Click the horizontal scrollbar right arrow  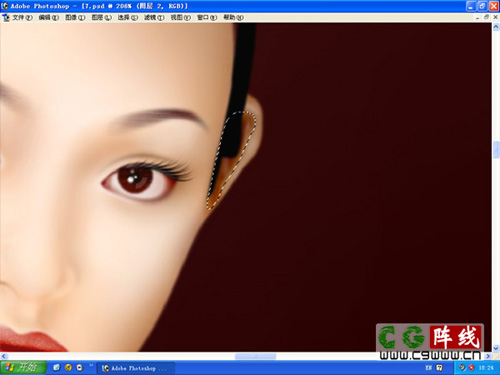(x=488, y=356)
